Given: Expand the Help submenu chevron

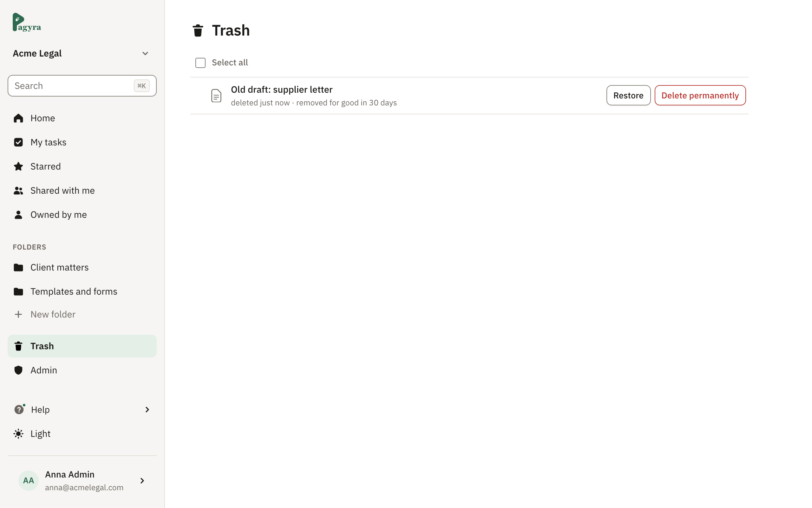Looking at the screenshot, I should [x=147, y=410].
